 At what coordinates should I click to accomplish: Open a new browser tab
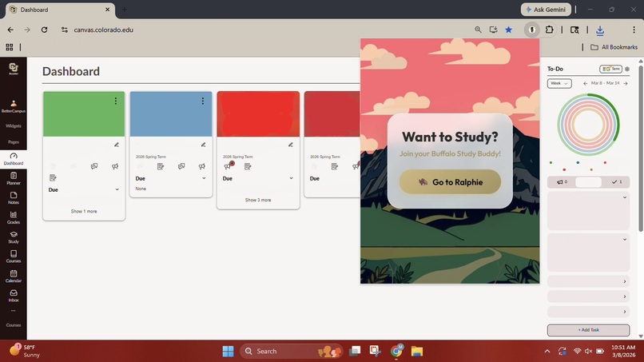124,10
